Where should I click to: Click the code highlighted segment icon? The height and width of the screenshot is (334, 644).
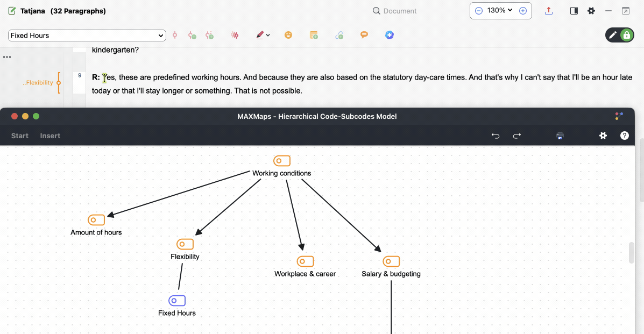(x=175, y=35)
